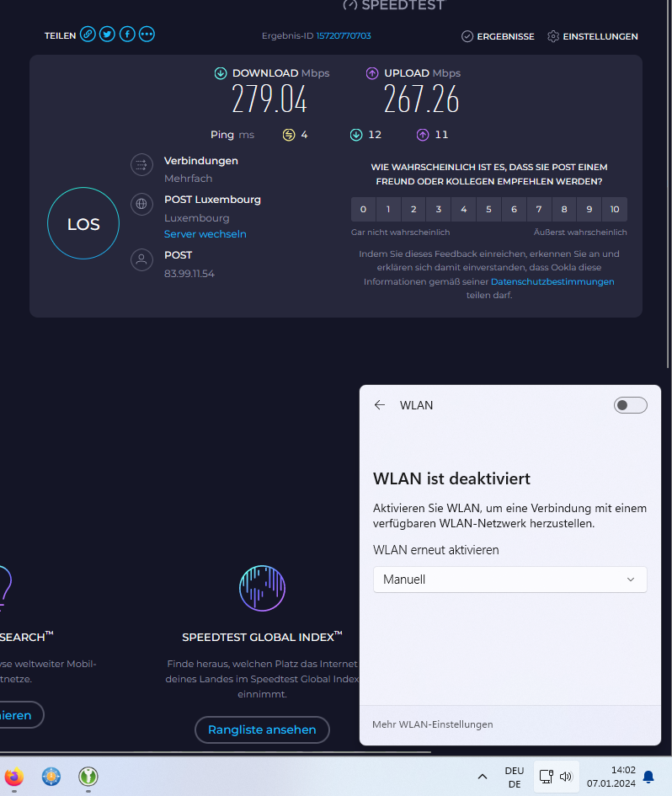Viewport: 672px width, 796px height.
Task: Open the green round app in taskbar
Action: click(x=88, y=777)
